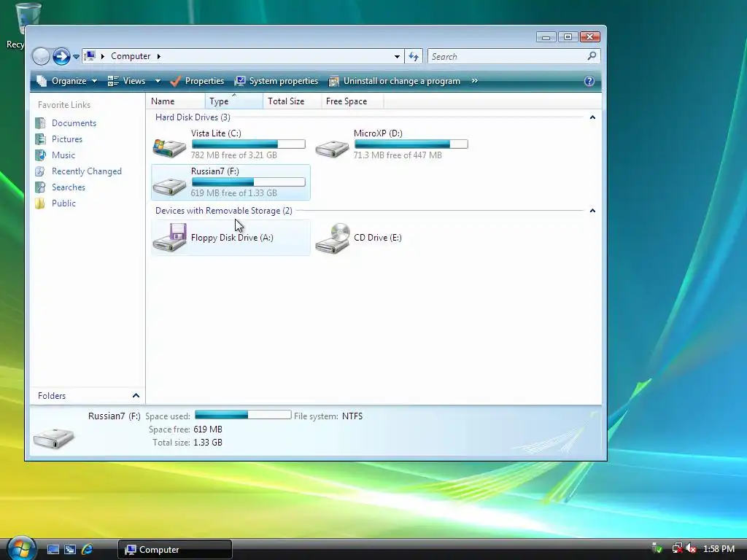This screenshot has height=560, width=747.
Task: Click the Refresh button beside address bar
Action: pyautogui.click(x=414, y=57)
